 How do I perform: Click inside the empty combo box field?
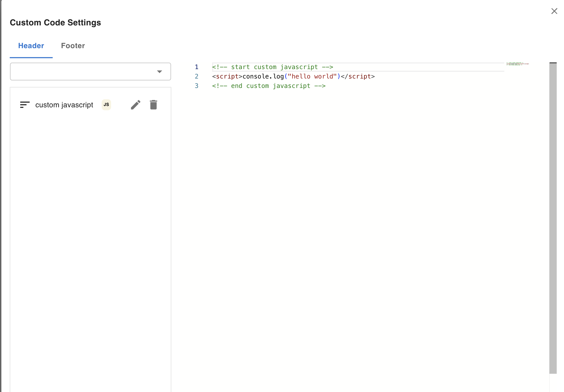coord(81,72)
